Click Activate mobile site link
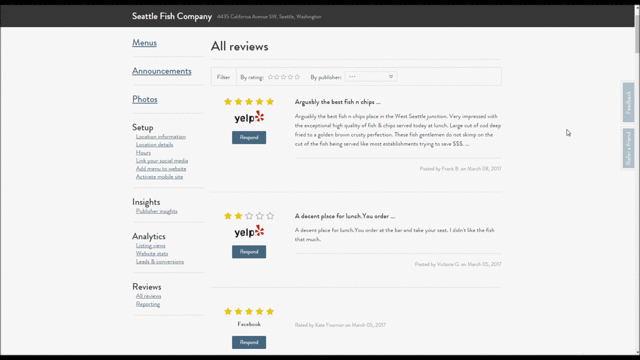This screenshot has width=640, height=360. [x=159, y=177]
